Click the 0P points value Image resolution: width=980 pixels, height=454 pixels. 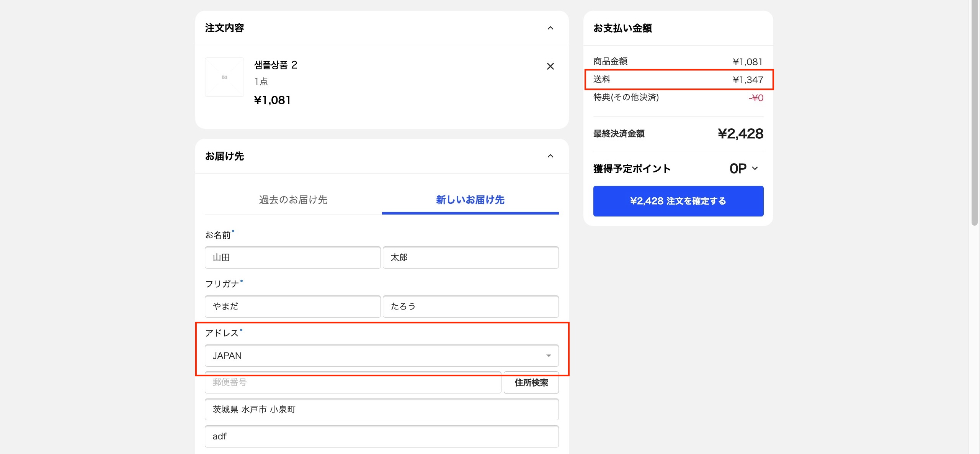pyautogui.click(x=738, y=169)
